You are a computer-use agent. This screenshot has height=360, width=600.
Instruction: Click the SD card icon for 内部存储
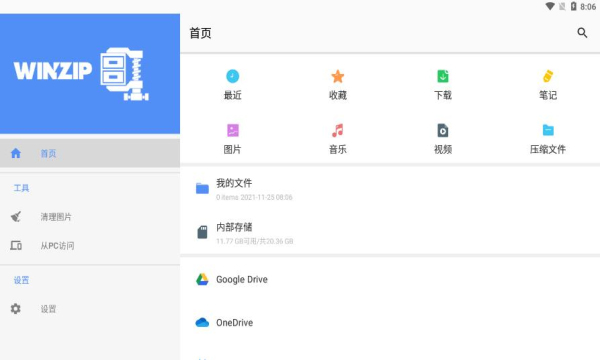pyautogui.click(x=202, y=232)
